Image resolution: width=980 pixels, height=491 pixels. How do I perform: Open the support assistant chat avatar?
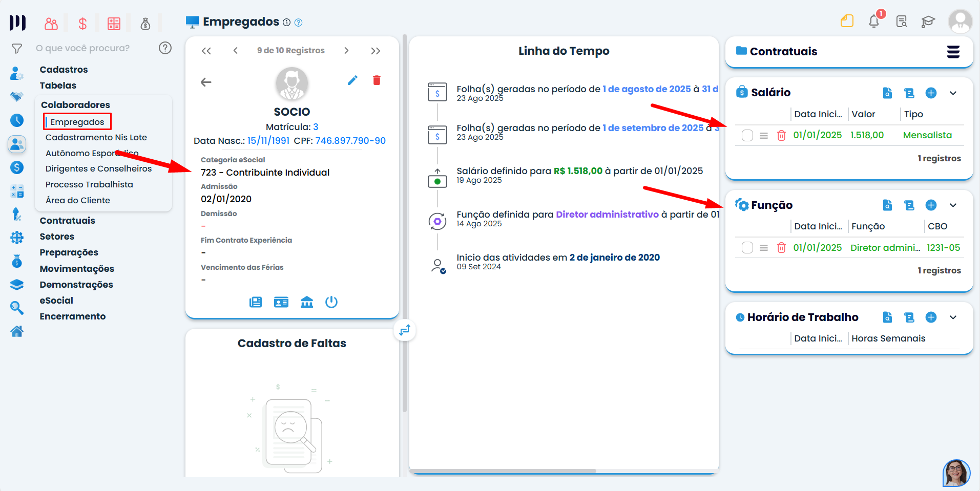(x=956, y=473)
